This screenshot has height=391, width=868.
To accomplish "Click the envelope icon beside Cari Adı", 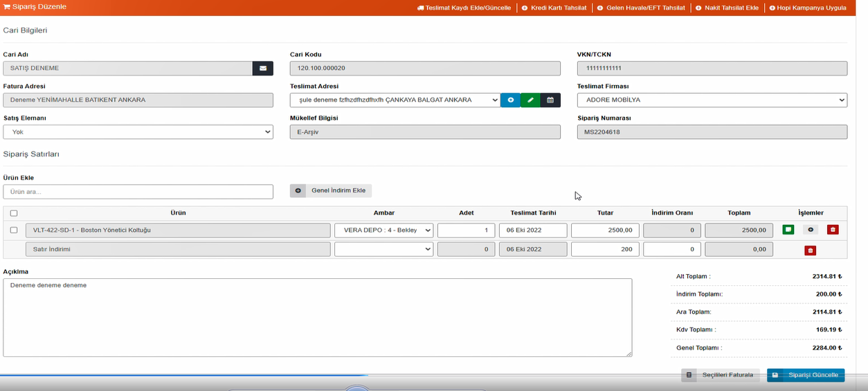I will (263, 69).
